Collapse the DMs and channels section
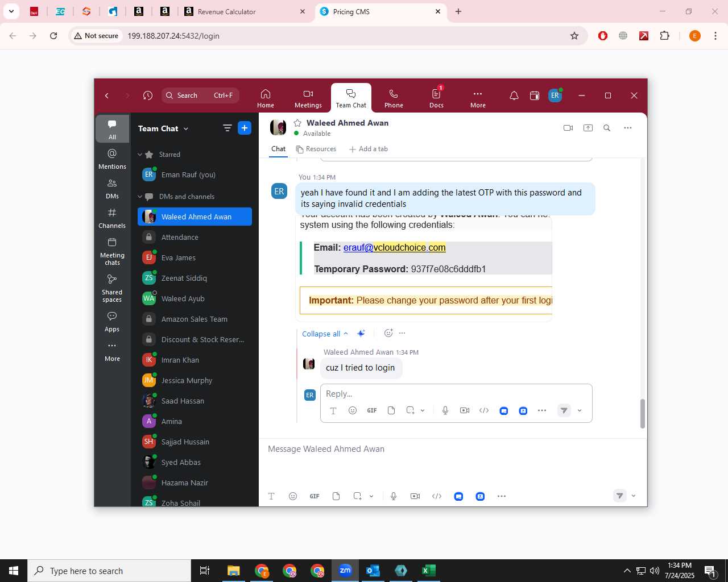 (140, 197)
